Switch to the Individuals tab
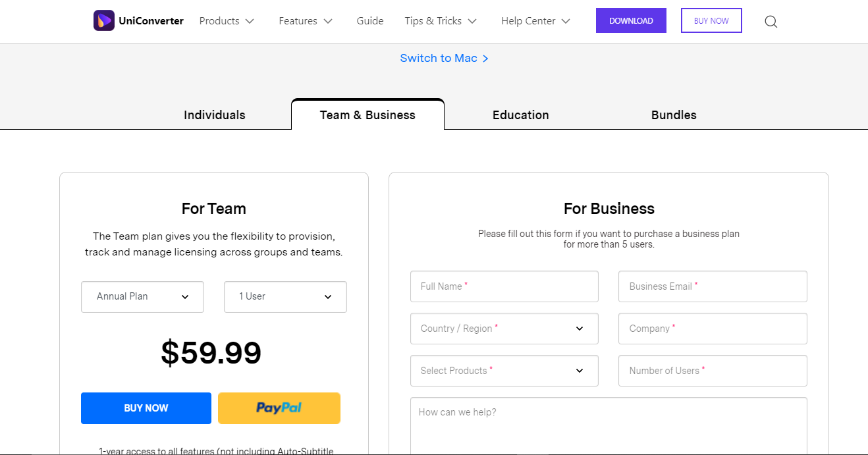The height and width of the screenshot is (455, 868). [x=215, y=115]
